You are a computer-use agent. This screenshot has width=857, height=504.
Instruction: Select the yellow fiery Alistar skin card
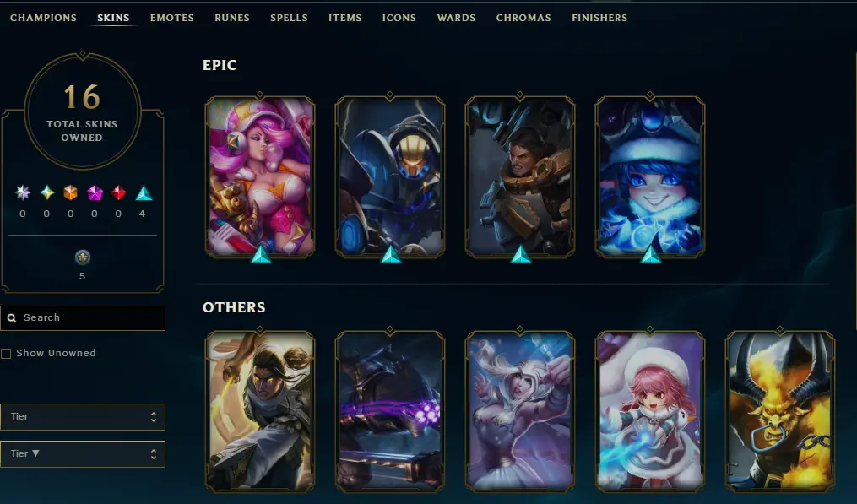tap(780, 411)
